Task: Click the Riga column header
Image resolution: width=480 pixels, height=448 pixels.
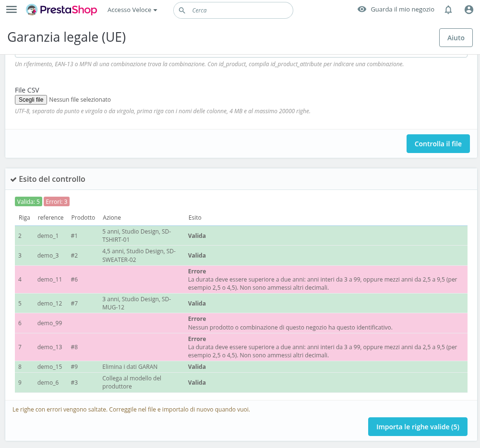Action: tap(24, 217)
